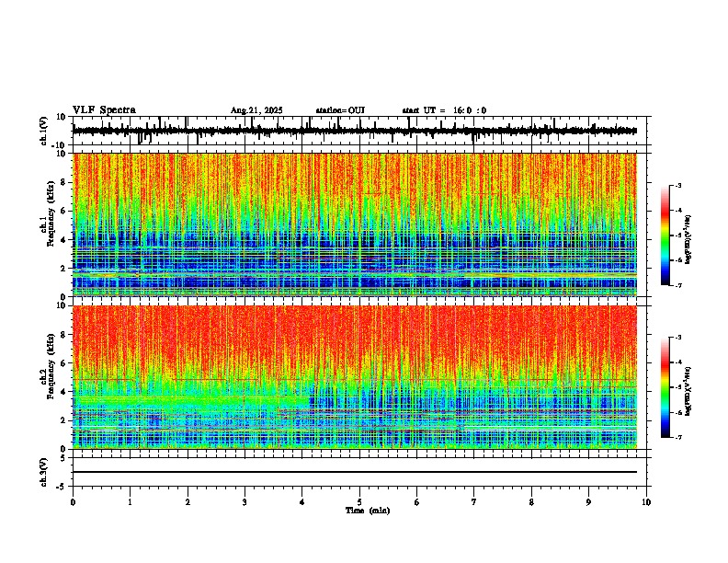Click the '10' kHz tick on ch.2 spectrogram axis
The image size is (728, 563).
click(63, 305)
